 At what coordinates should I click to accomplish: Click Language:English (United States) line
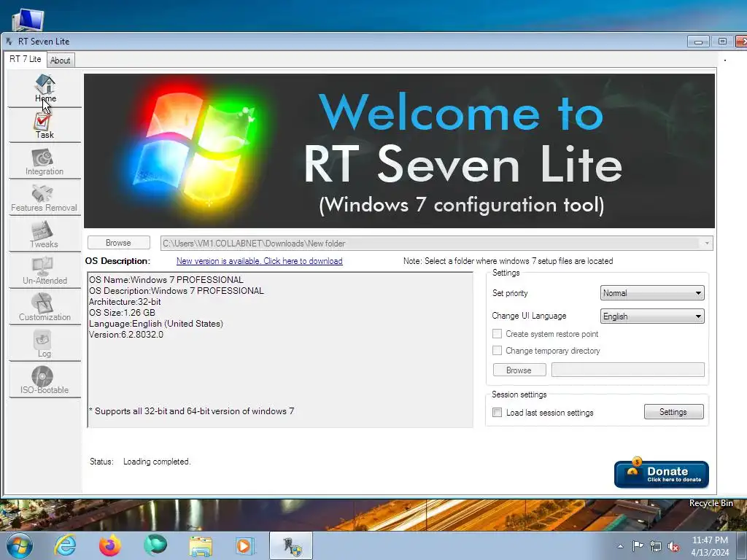click(156, 324)
